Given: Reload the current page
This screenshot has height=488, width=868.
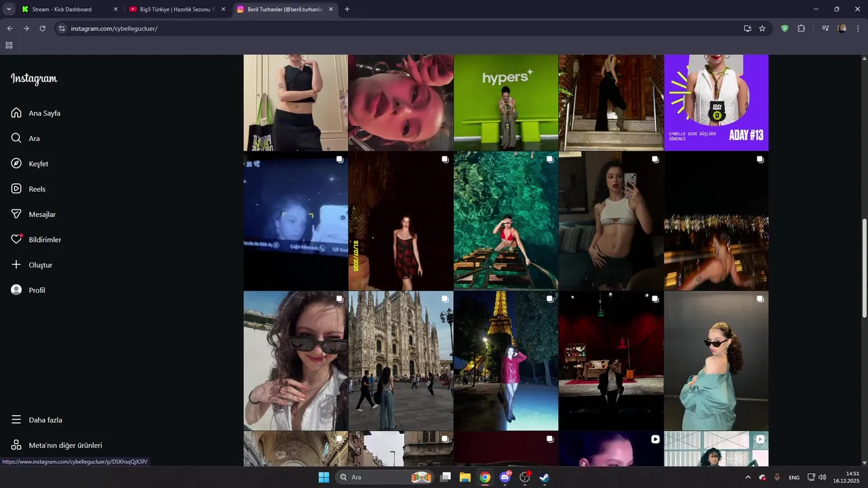Looking at the screenshot, I should [42, 28].
